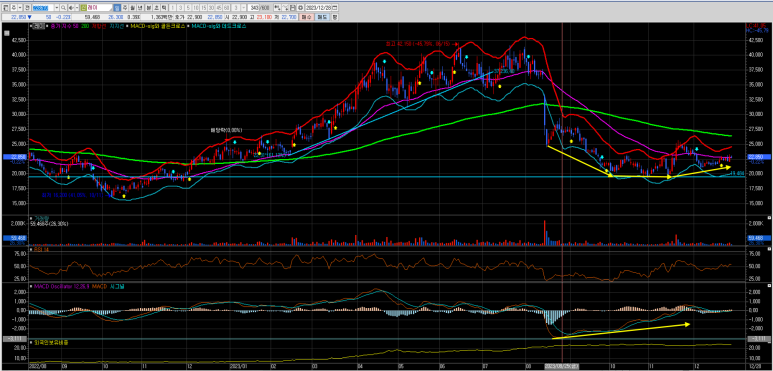
Task: Choose the 5 interval button
Action: click(188, 8)
